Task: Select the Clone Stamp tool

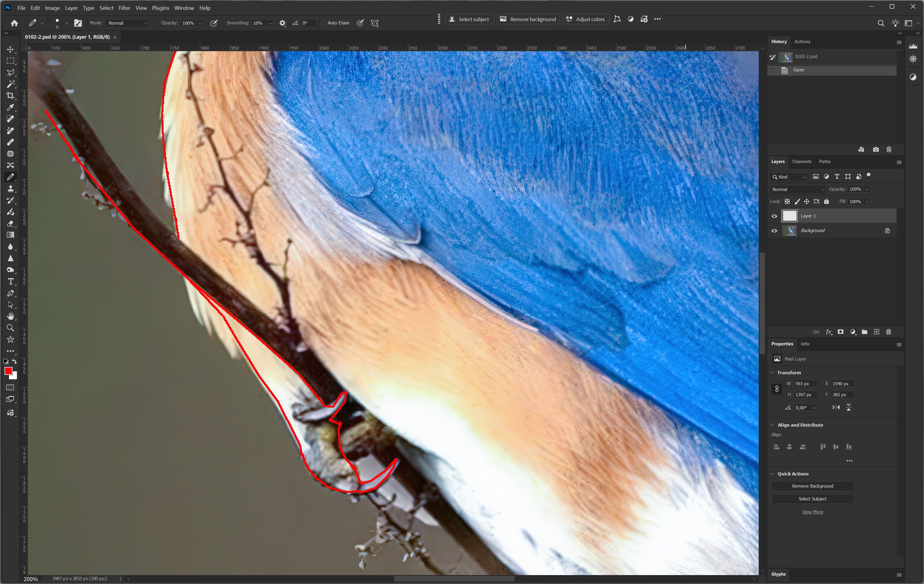Action: [10, 189]
